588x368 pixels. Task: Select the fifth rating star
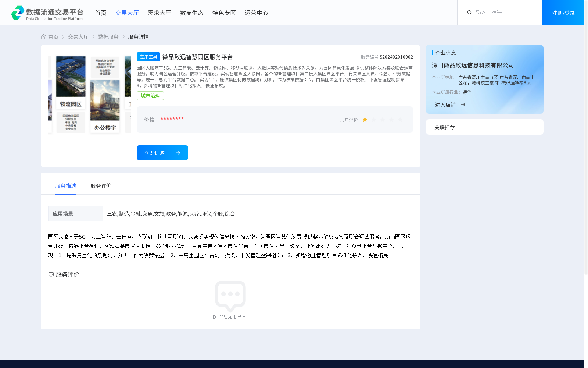click(x=400, y=120)
